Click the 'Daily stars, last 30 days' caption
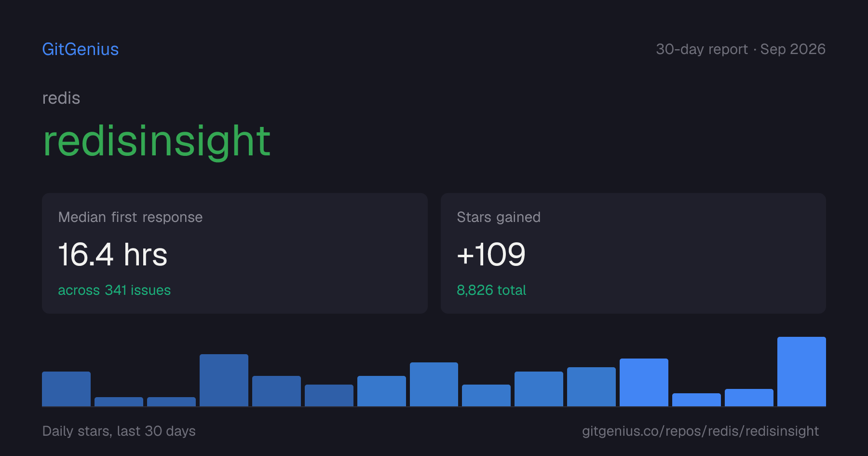This screenshot has height=456, width=868. [x=119, y=431]
